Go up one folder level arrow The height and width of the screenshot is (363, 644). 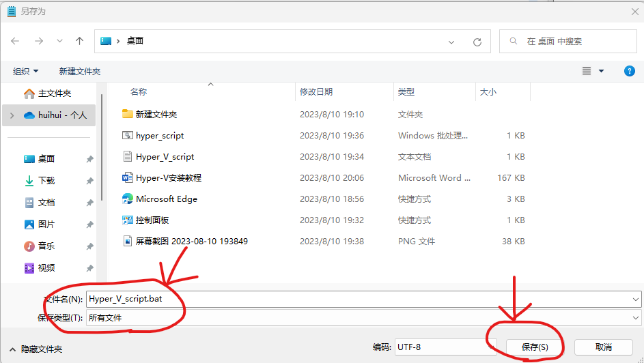pos(80,41)
